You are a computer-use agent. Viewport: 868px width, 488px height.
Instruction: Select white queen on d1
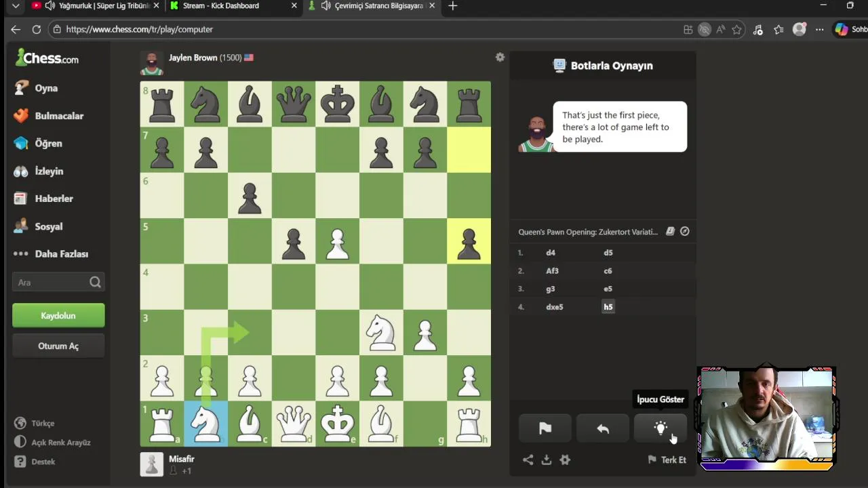(294, 424)
